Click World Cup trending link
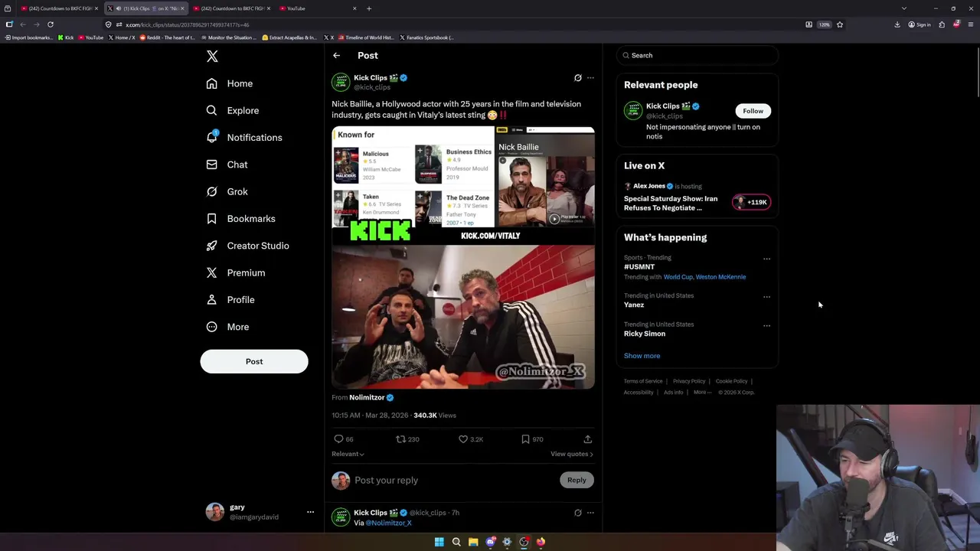 point(678,277)
